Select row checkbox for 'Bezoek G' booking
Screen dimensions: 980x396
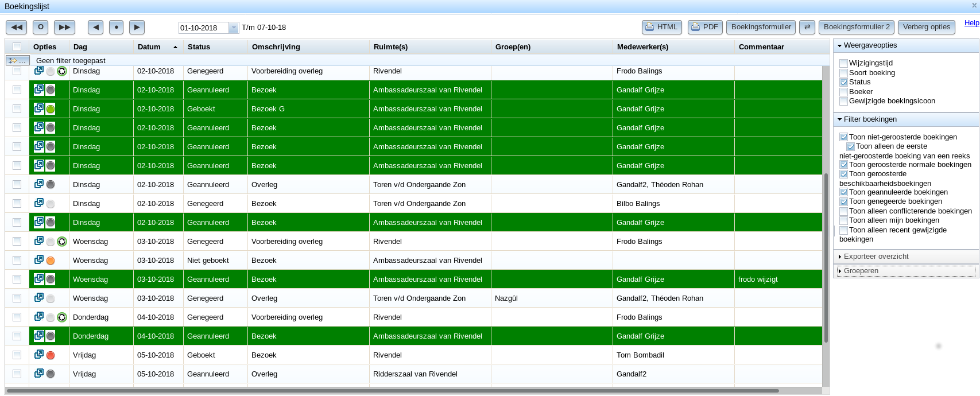tap(17, 108)
